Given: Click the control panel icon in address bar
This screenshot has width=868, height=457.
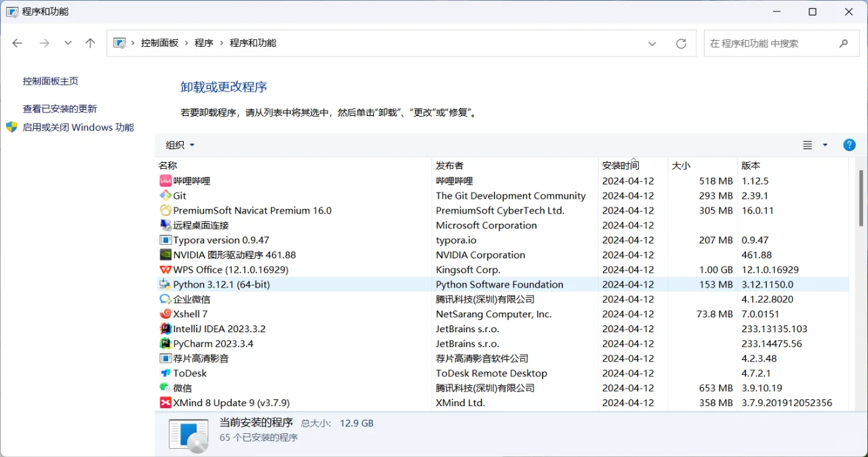Looking at the screenshot, I should (x=119, y=43).
